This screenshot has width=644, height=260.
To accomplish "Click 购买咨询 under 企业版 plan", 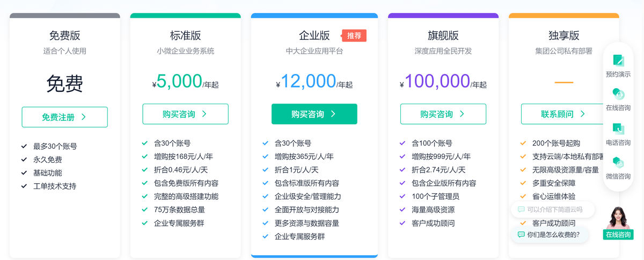I will (x=314, y=114).
